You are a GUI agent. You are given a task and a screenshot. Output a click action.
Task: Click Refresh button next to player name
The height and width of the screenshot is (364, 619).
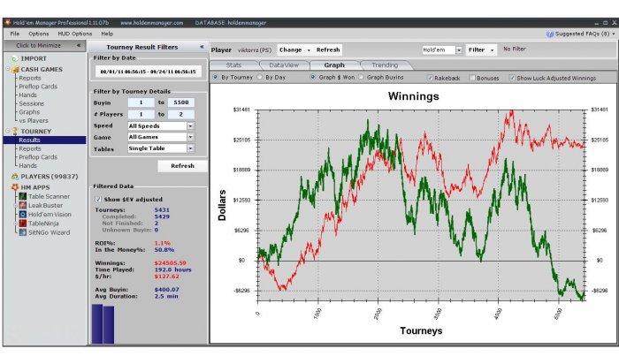tap(328, 50)
